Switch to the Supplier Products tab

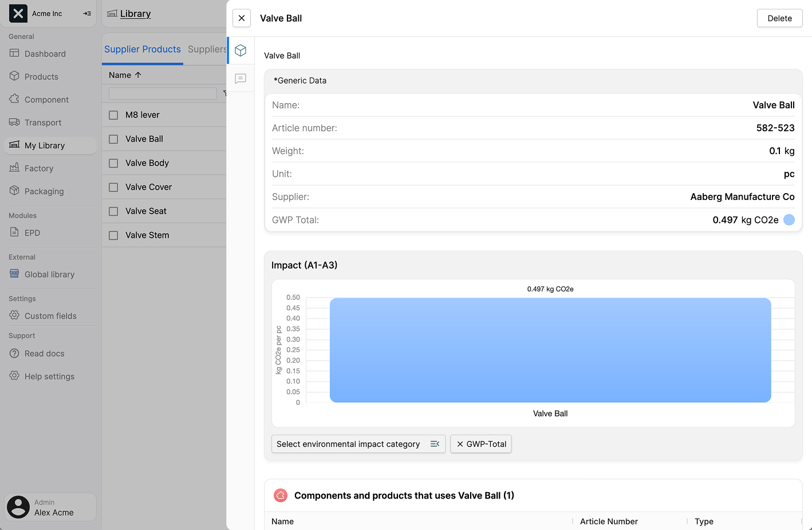click(x=143, y=49)
